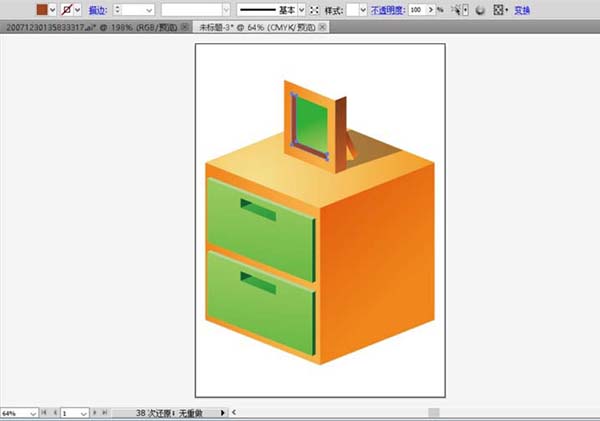Go to the previous artboard button
The image size is (600, 421).
[55, 413]
